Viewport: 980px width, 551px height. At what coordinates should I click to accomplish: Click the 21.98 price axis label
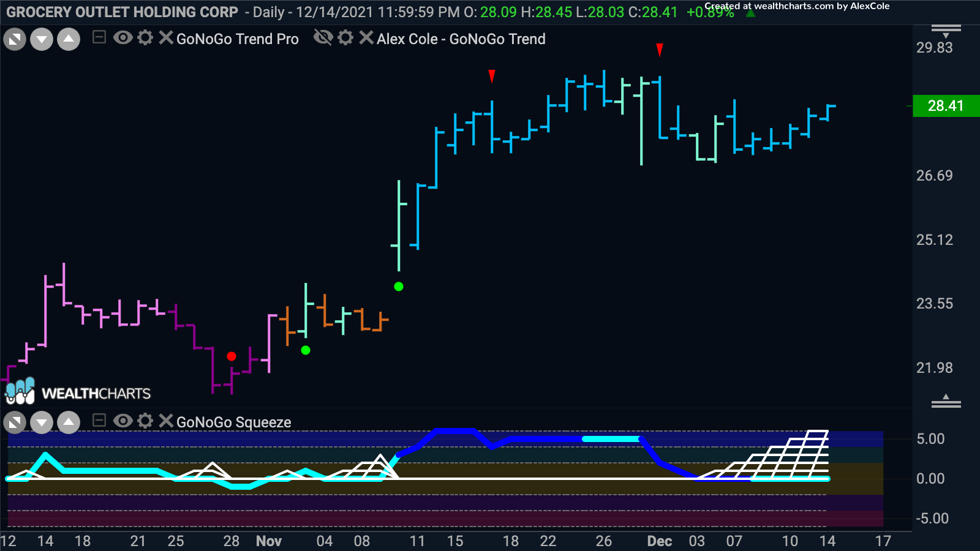pos(935,368)
